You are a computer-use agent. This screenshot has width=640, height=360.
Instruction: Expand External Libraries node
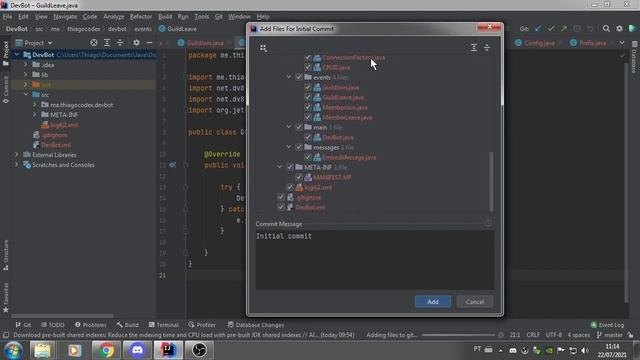[x=17, y=155]
